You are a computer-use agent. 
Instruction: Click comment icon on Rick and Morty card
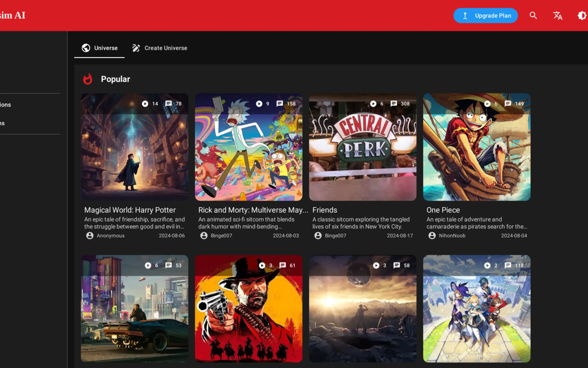pos(280,104)
